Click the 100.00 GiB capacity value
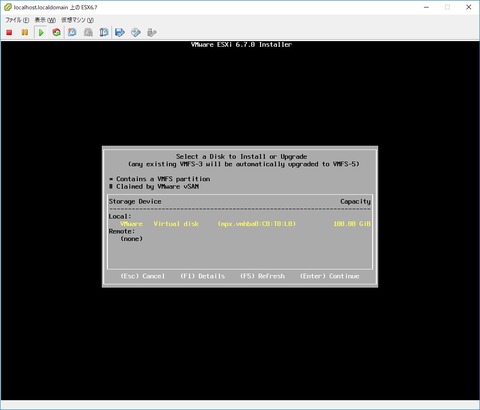The width and height of the screenshot is (480, 410). 352,224
